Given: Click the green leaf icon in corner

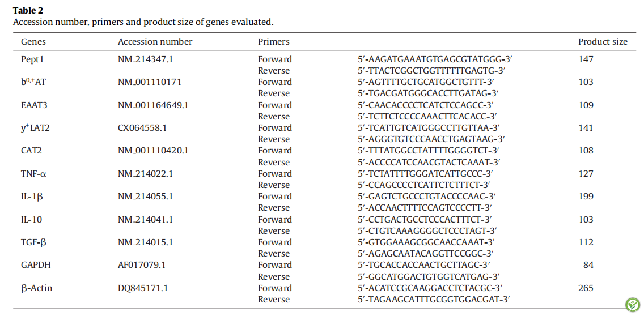Looking at the screenshot, I should (632, 305).
